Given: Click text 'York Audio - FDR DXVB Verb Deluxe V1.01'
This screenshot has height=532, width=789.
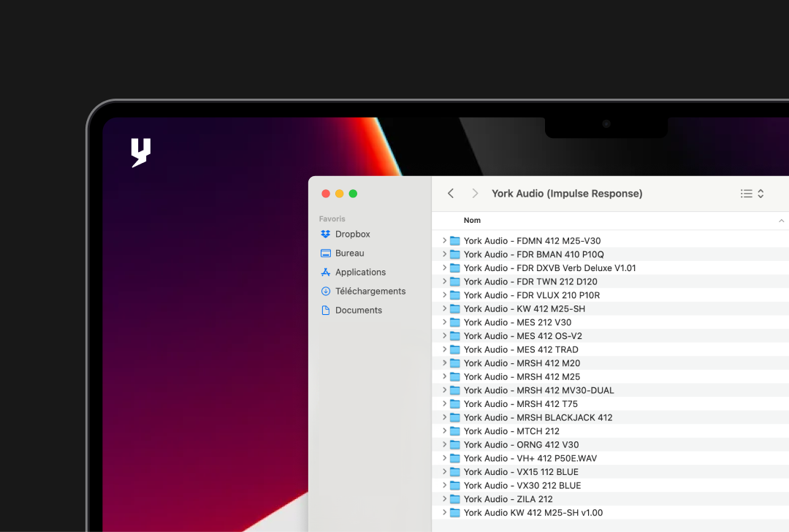Looking at the screenshot, I should tap(549, 267).
